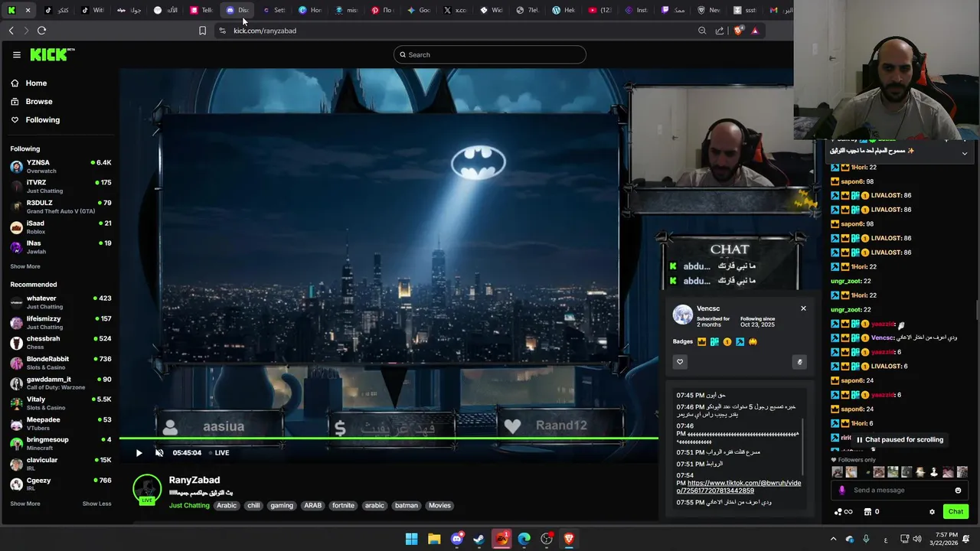Switch to the Discord browser tab

238,10
